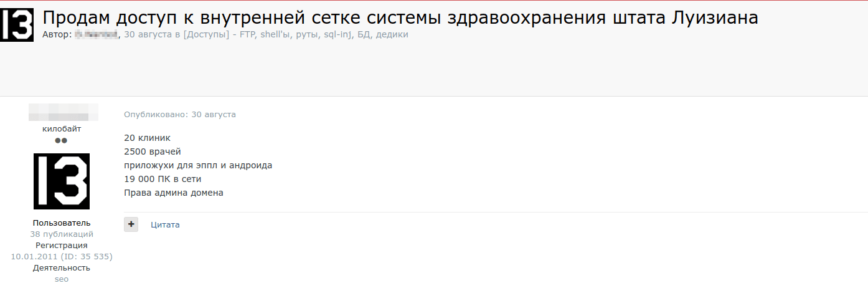
Task: Click the Опубликовано: 30 августа timestamp
Action: pyautogui.click(x=180, y=115)
